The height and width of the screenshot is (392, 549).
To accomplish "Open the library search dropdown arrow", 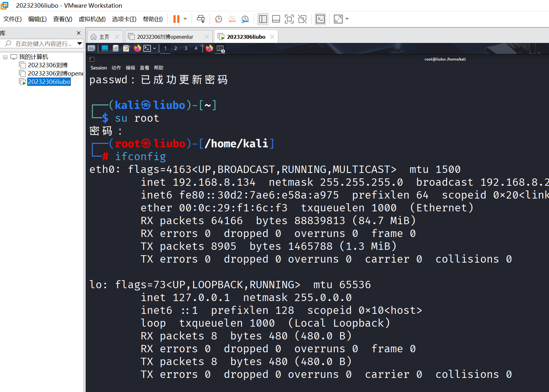I will 79,44.
